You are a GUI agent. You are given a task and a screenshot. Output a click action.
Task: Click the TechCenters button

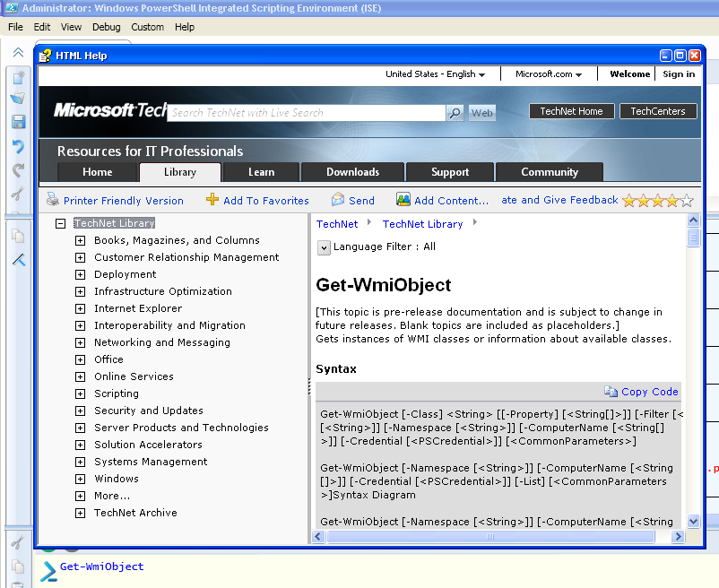pos(658,111)
